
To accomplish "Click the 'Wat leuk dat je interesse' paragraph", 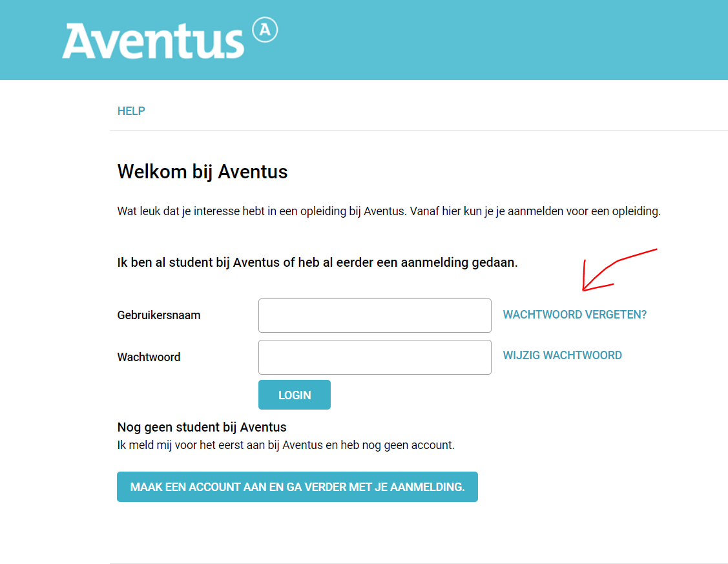I will 389,211.
